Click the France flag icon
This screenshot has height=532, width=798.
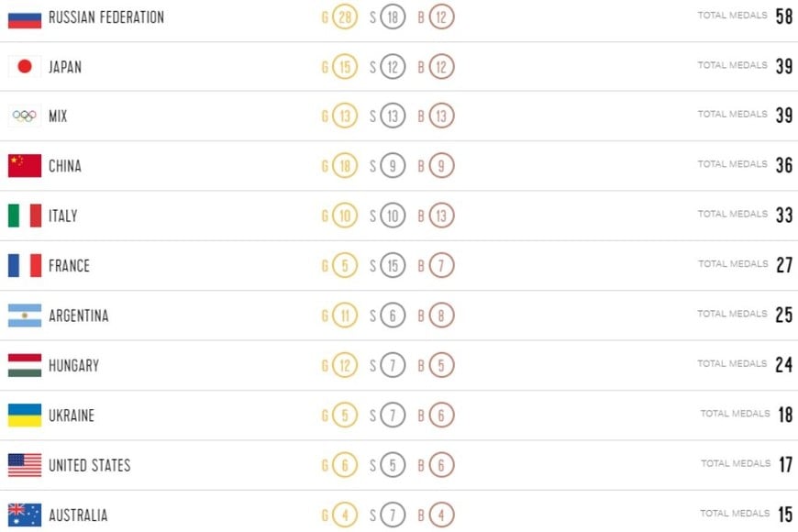[25, 266]
